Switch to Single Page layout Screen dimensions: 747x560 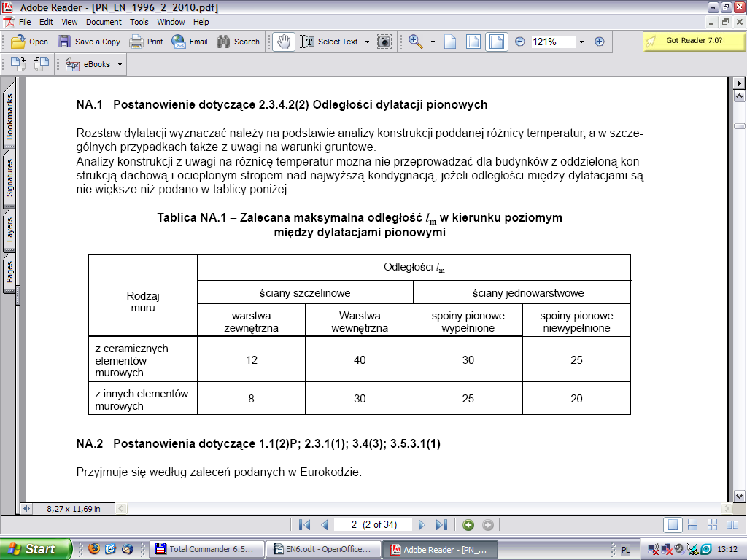673,525
